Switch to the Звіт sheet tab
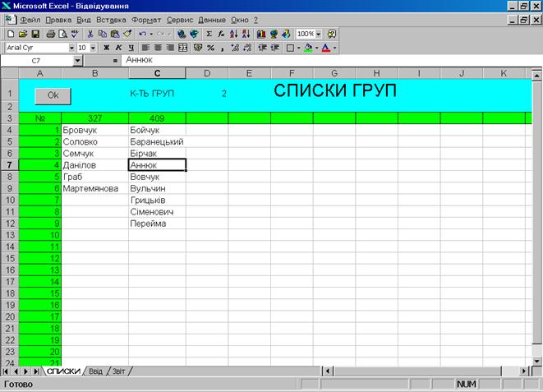 (118, 371)
